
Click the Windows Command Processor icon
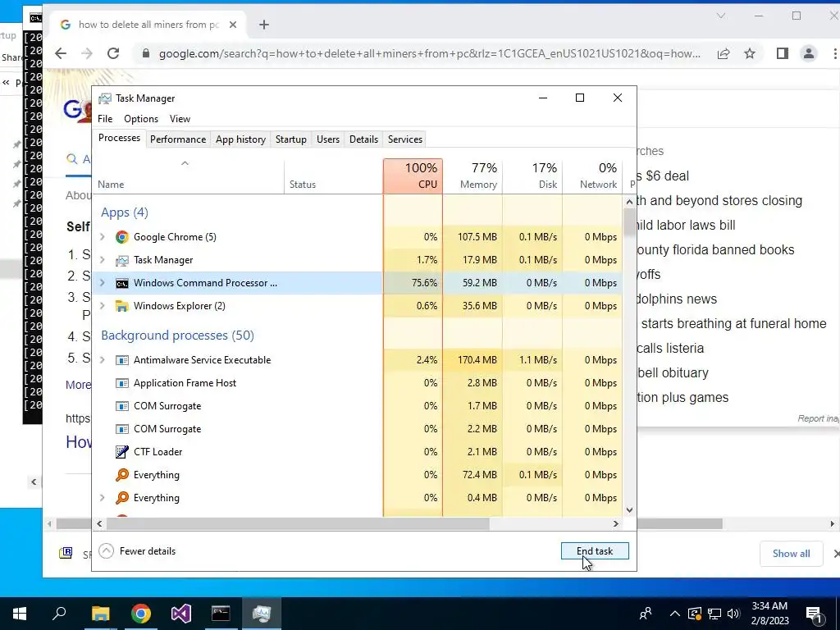pos(122,283)
